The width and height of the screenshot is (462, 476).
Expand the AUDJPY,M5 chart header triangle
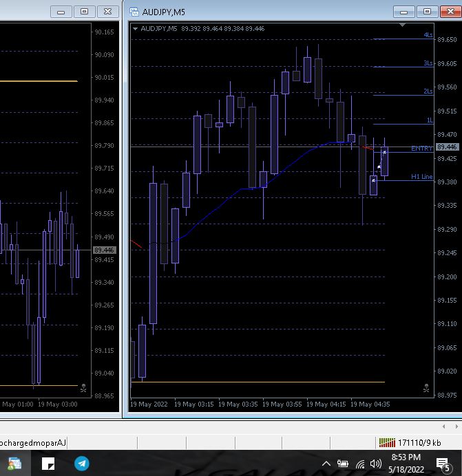[136, 28]
